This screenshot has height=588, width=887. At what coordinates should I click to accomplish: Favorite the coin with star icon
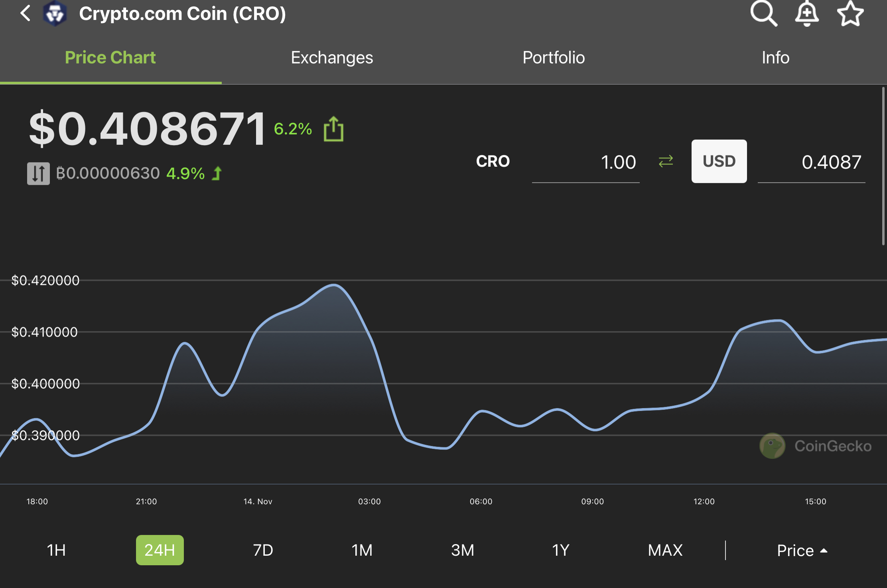[850, 14]
